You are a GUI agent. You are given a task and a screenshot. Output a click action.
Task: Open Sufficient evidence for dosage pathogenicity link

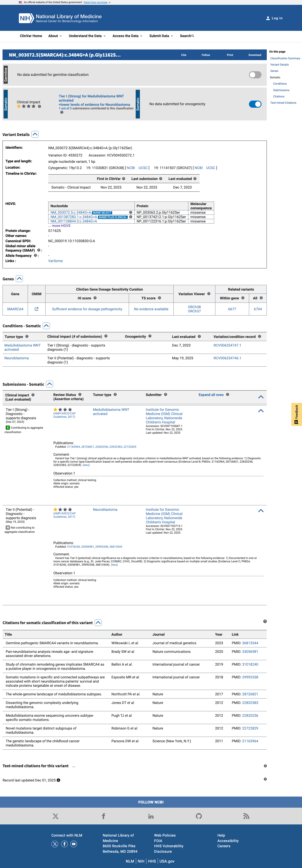click(x=87, y=309)
